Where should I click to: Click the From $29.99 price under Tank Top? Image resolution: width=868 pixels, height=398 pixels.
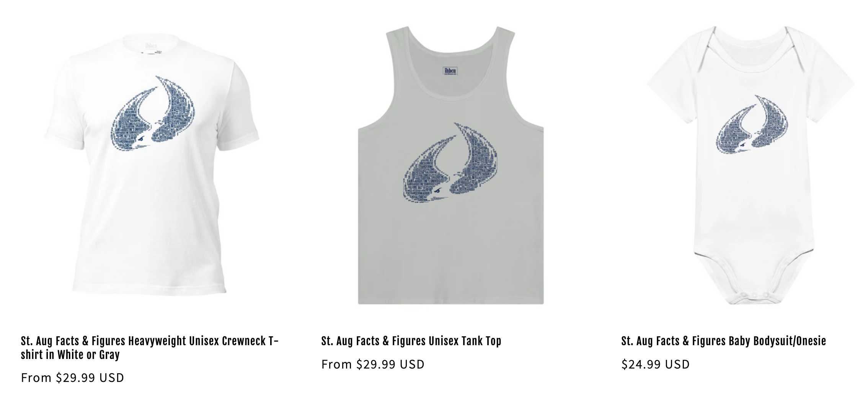373,364
